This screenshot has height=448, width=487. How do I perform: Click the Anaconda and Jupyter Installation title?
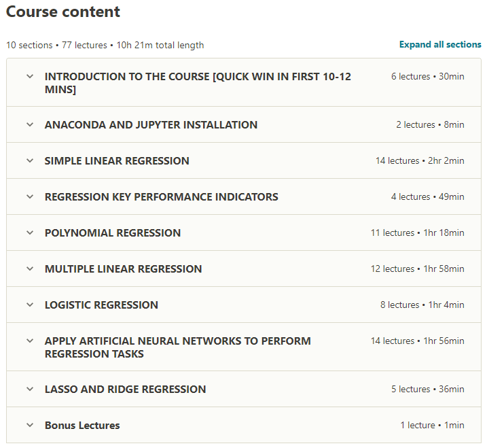click(151, 125)
